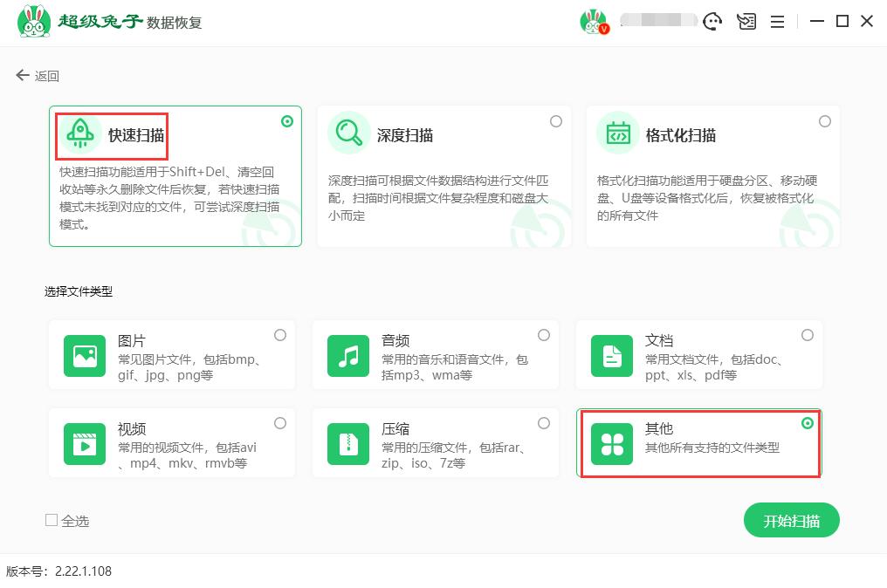
Task: Click the 数据恢复 title text
Action: tap(175, 23)
